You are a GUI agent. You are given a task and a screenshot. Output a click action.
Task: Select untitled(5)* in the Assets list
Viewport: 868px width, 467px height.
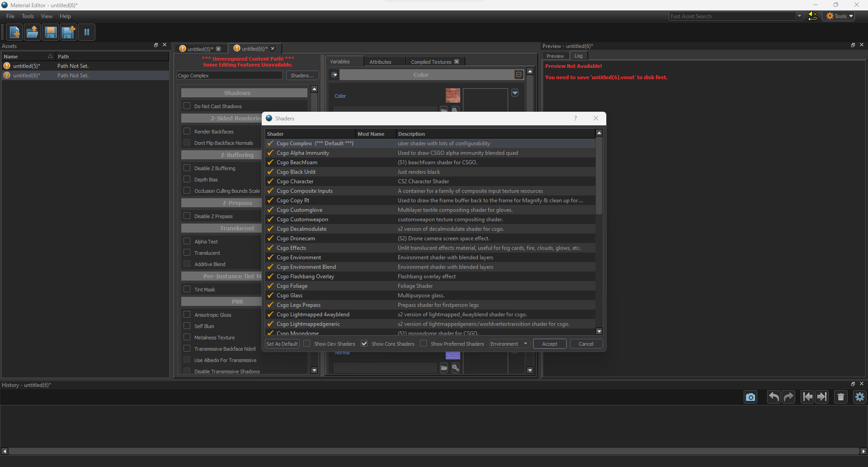point(85,66)
